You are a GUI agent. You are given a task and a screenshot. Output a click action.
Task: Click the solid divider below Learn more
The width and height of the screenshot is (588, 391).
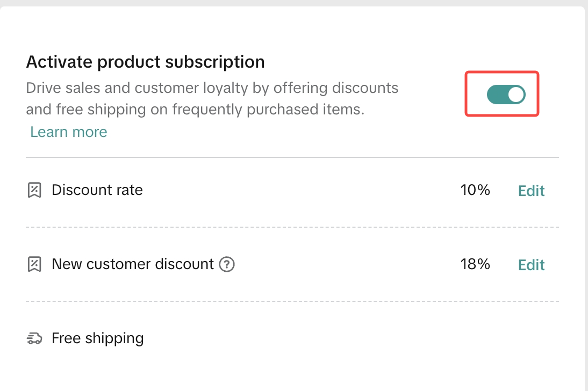292,157
